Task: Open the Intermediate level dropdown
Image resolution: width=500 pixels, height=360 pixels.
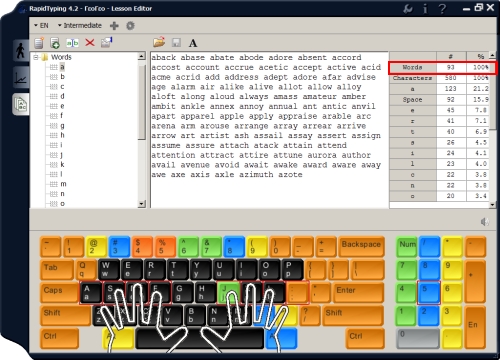Action: [79, 25]
